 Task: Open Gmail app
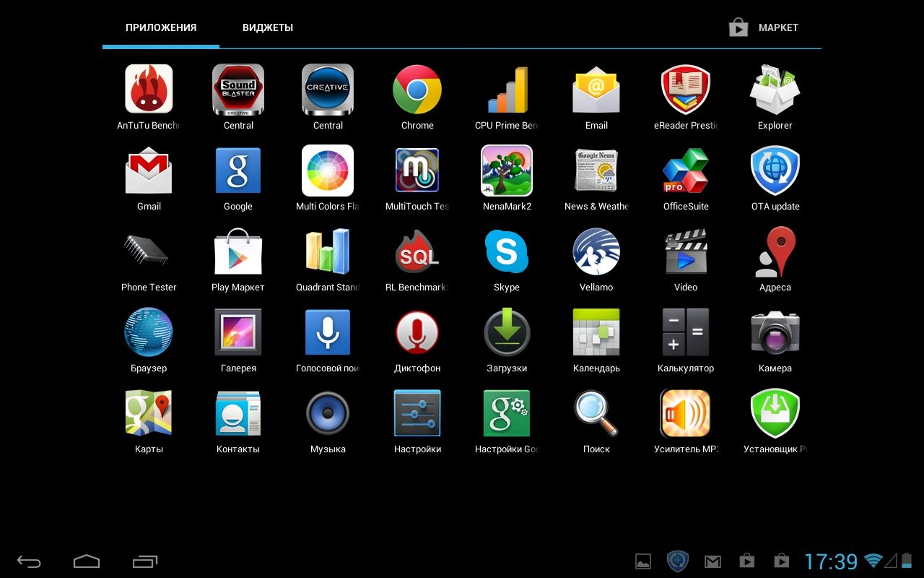(x=149, y=171)
